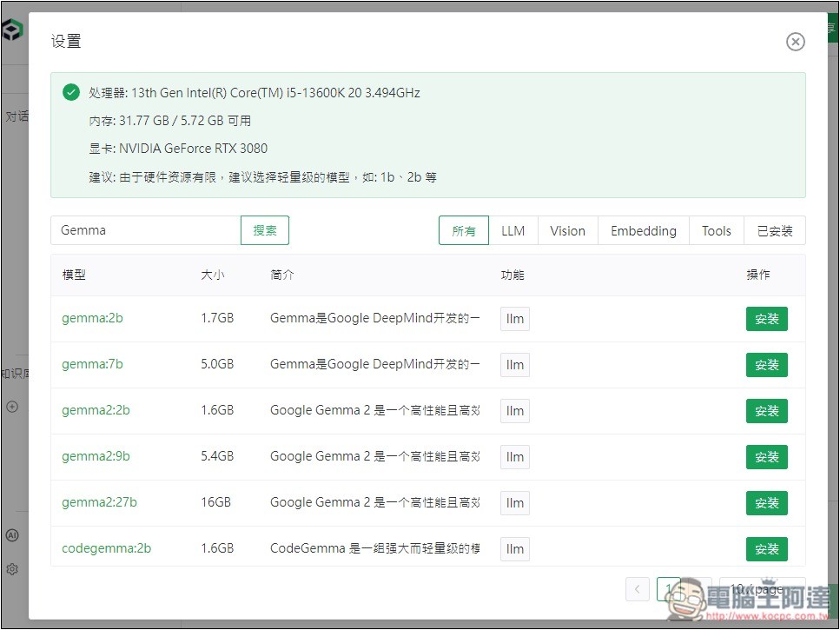Click the llm tag for gemma2:2b
This screenshot has height=630, width=840.
(x=515, y=411)
